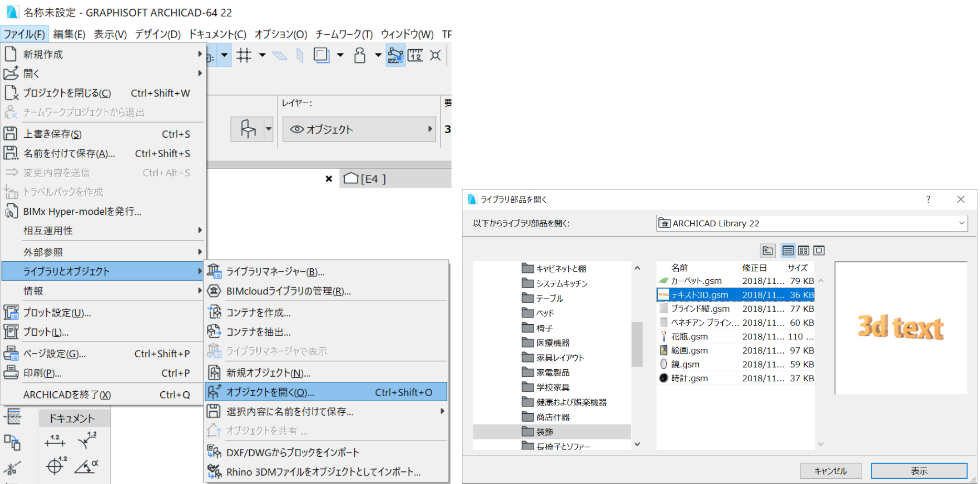980x484 pixels.
Task: Click the キャンセル button
Action: point(831,471)
